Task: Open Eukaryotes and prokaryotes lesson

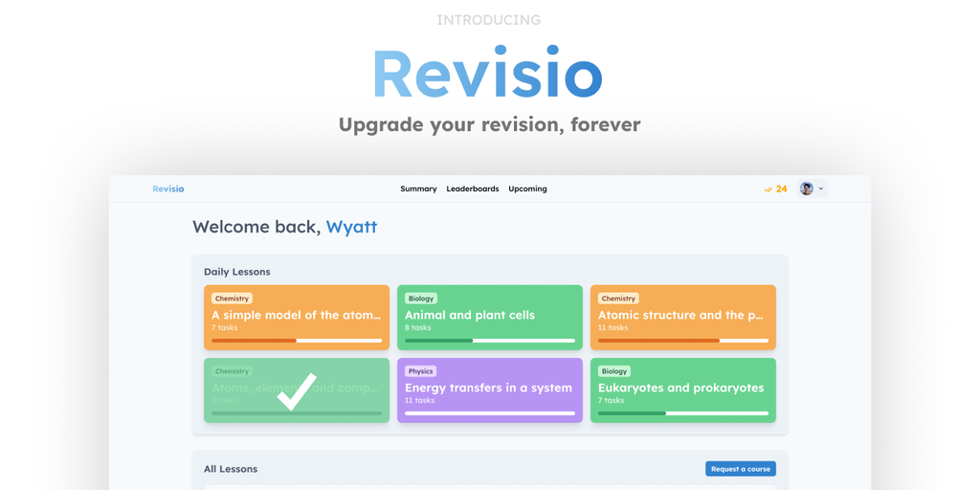Action: (x=683, y=390)
